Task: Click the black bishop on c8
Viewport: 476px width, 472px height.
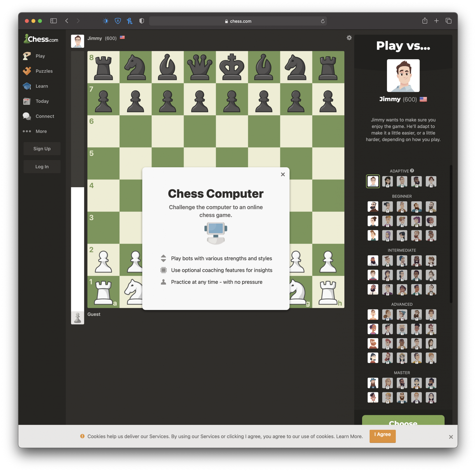Action: pyautogui.click(x=168, y=67)
